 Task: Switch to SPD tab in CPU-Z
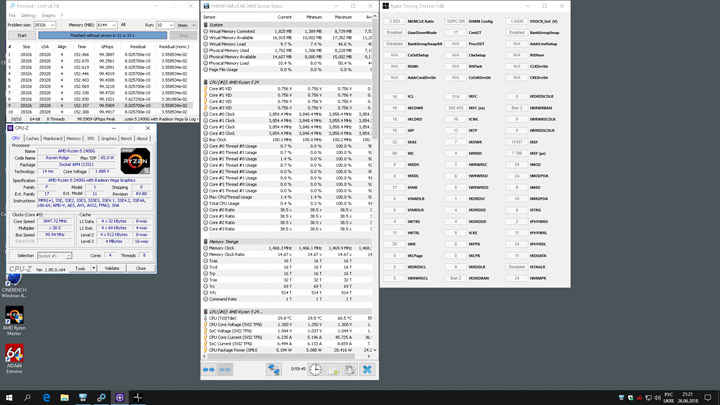[x=91, y=138]
